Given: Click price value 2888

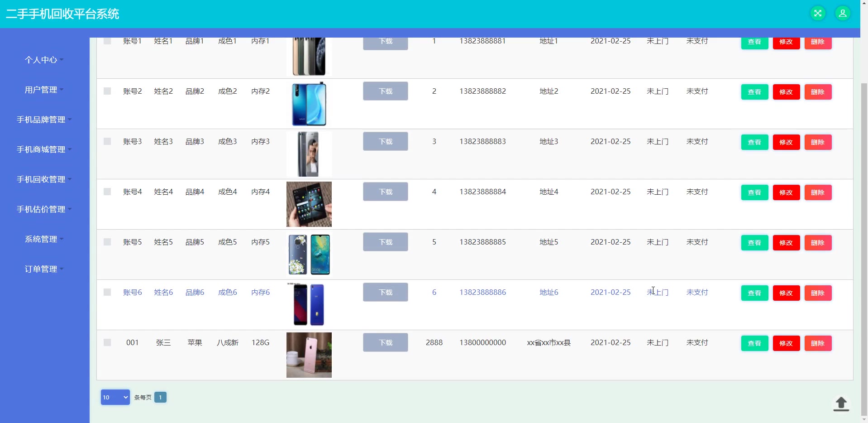Looking at the screenshot, I should coord(434,342).
